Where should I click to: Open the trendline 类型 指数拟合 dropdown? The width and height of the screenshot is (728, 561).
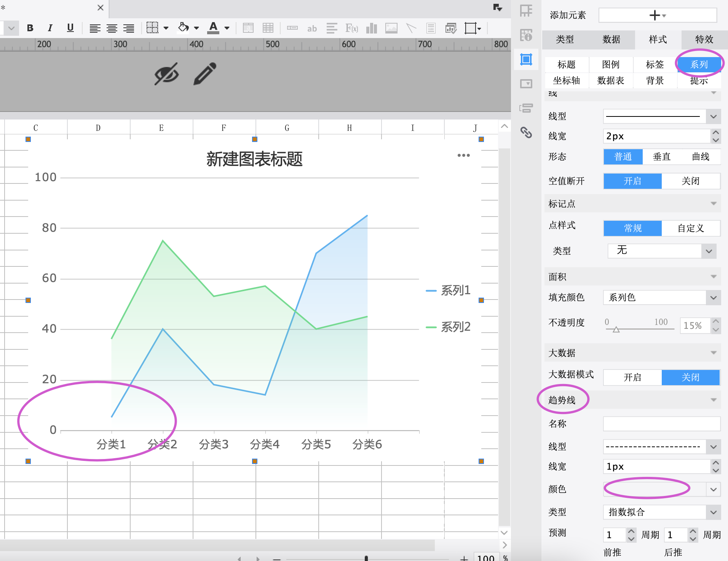(662, 512)
